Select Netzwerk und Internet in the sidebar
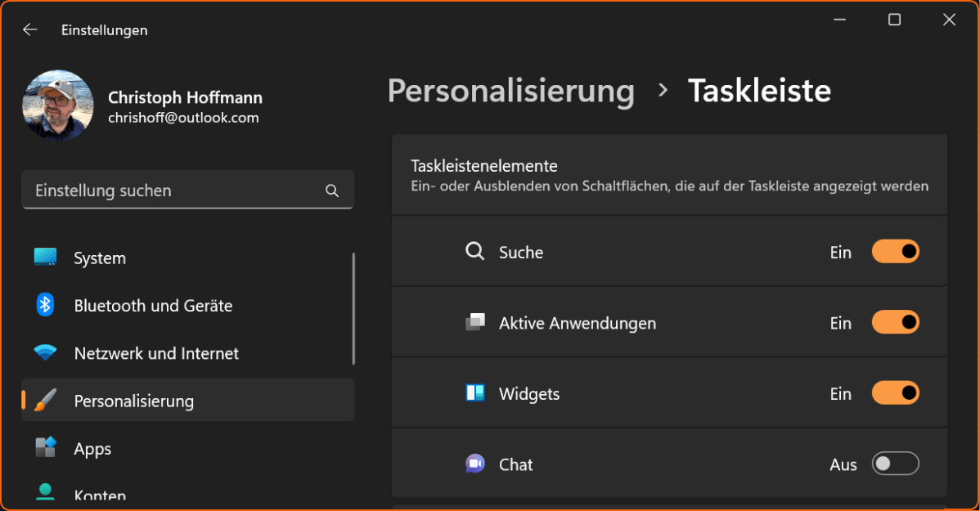This screenshot has height=511, width=980. tap(156, 352)
